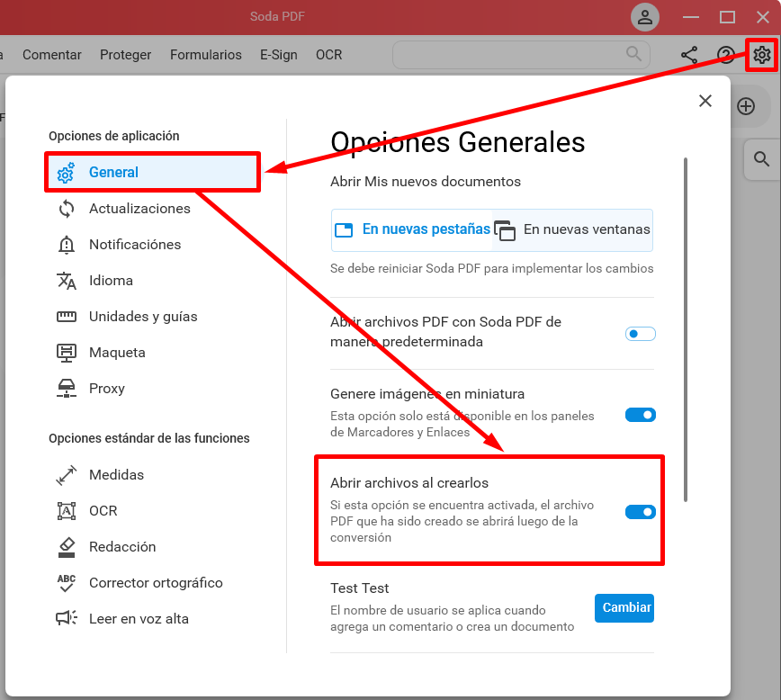Click the Corrector ortográfico ABC icon
Screen dimensions: 781x700
67,583
